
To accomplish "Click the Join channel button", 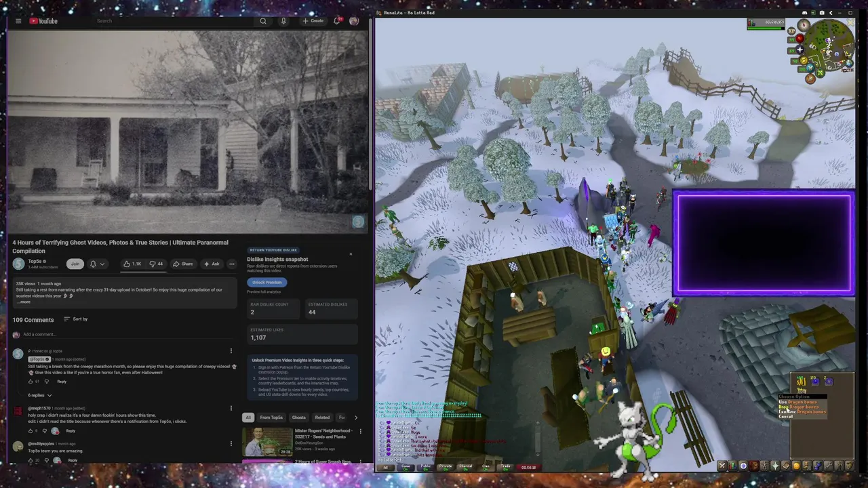I will click(x=75, y=264).
